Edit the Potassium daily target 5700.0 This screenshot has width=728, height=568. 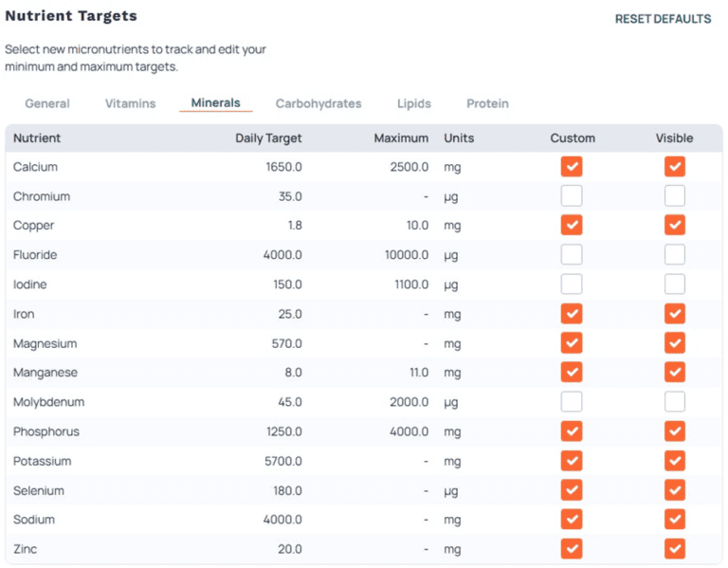click(283, 461)
